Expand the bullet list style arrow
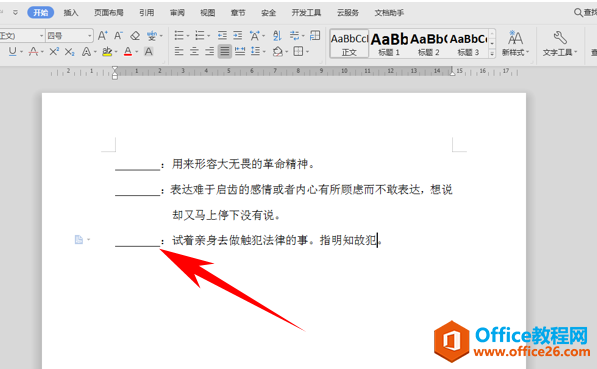597x369 pixels. [x=188, y=36]
